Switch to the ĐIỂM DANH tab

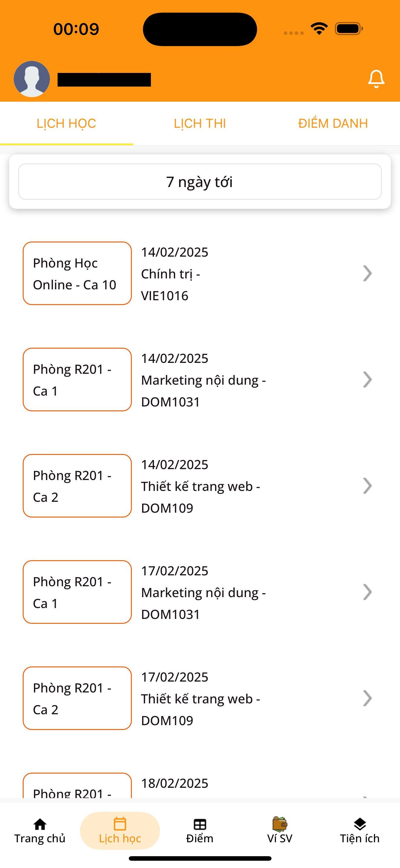333,123
